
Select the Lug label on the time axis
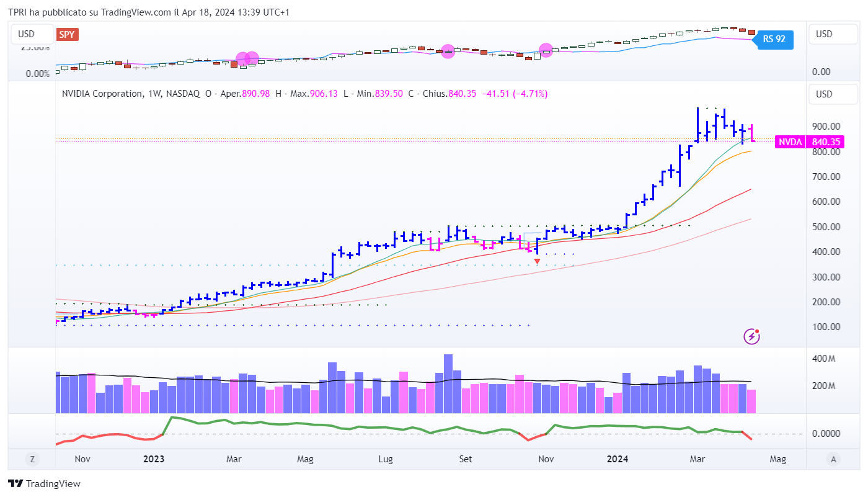point(386,459)
